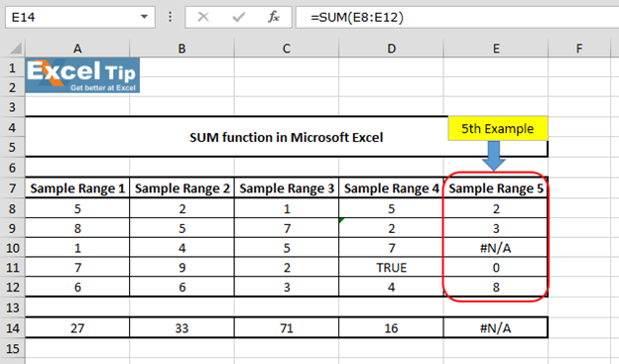Select cell B10 containing 4

click(x=182, y=248)
